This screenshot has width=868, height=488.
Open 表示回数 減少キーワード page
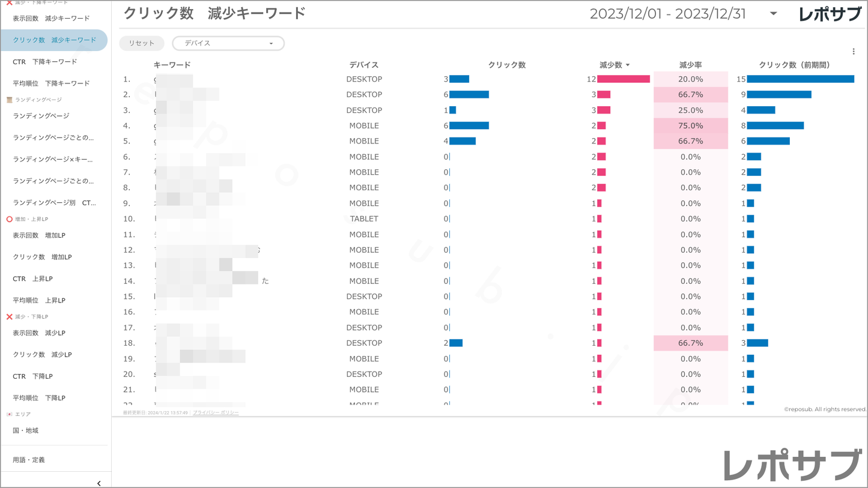tap(51, 19)
